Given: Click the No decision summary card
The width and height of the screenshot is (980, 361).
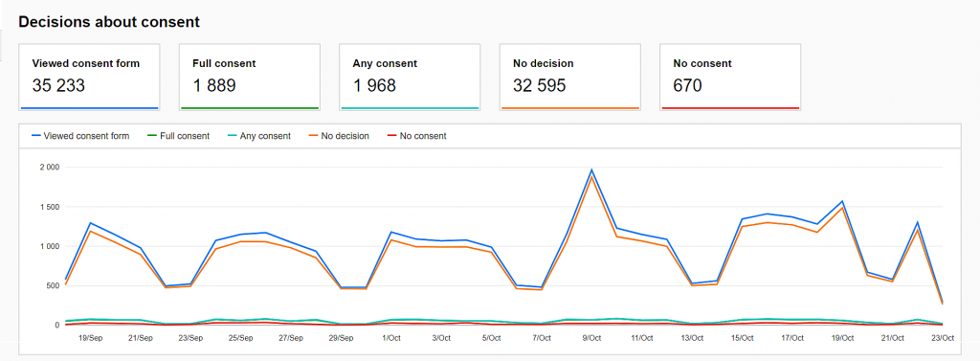Looking at the screenshot, I should pos(570,77).
